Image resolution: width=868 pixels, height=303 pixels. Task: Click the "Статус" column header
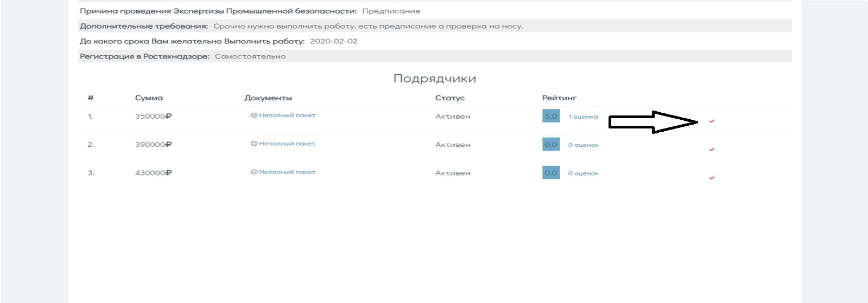[449, 98]
